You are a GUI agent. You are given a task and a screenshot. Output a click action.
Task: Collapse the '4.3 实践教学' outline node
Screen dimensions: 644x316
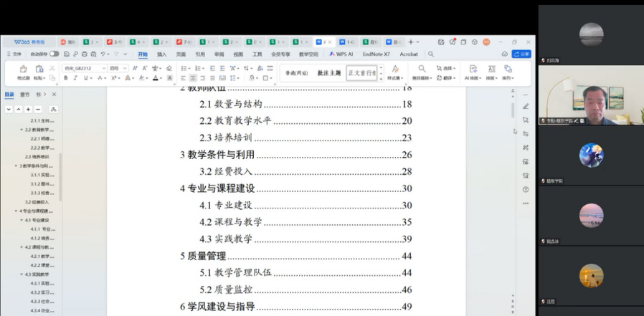pos(22,274)
